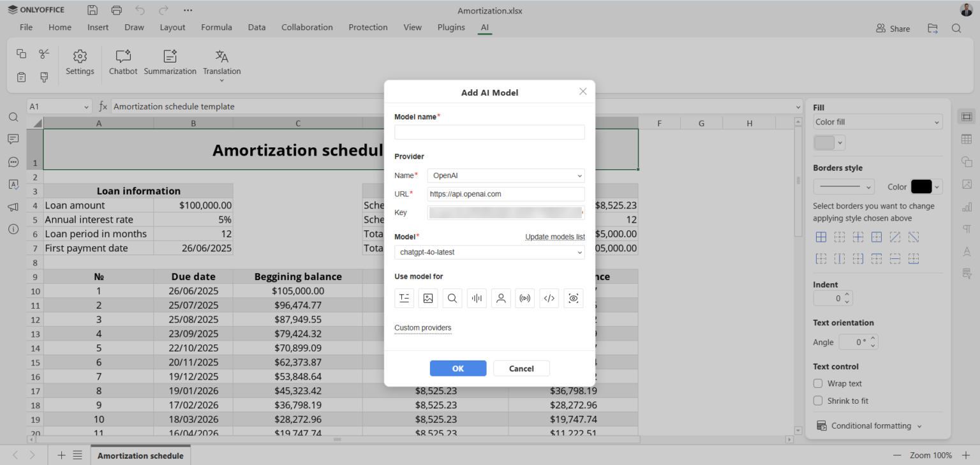Open the border Color black swatch
The height and width of the screenshot is (465, 980).
(926, 187)
